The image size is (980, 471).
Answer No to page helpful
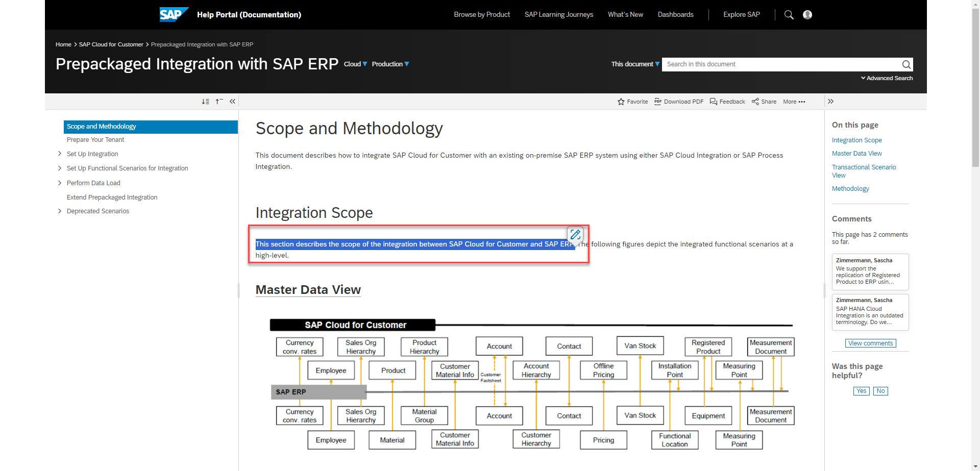(x=880, y=391)
